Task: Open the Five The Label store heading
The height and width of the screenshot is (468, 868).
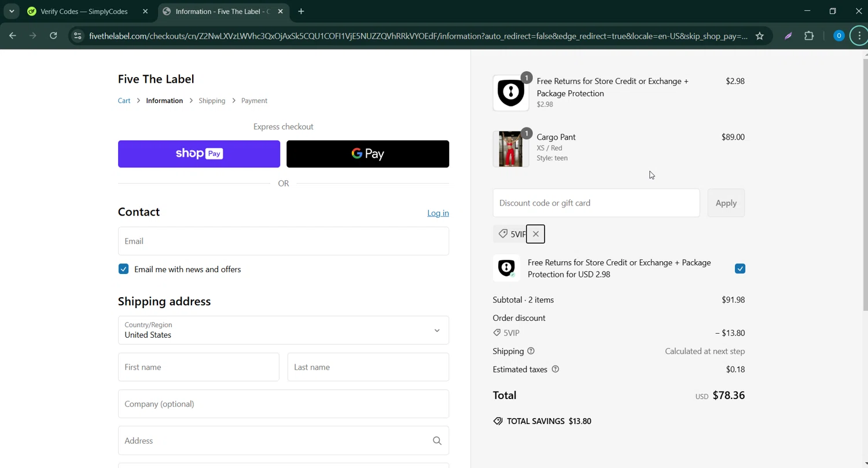Action: tap(156, 79)
